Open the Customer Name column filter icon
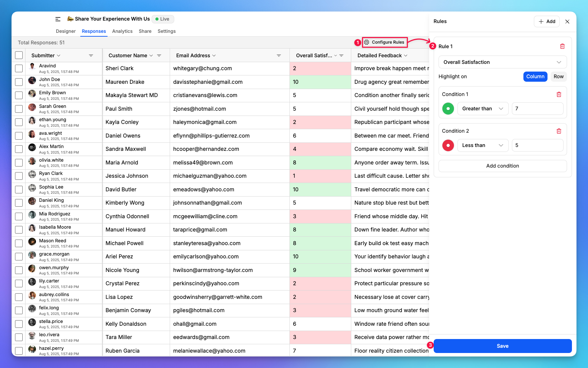Viewport: 588px width, 368px height. click(x=159, y=55)
